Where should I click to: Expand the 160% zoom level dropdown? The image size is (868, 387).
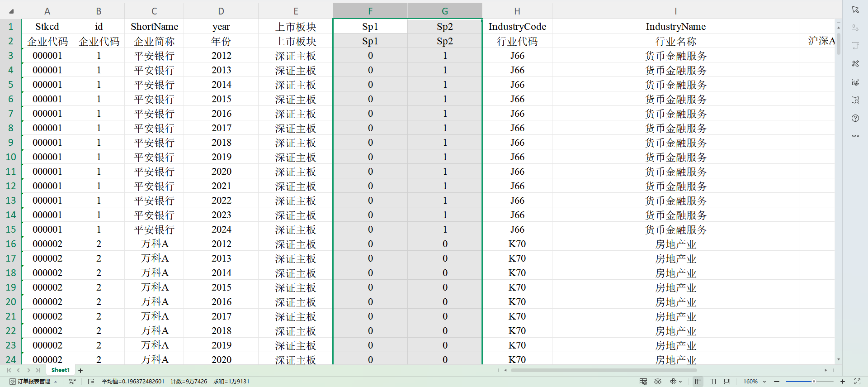764,382
